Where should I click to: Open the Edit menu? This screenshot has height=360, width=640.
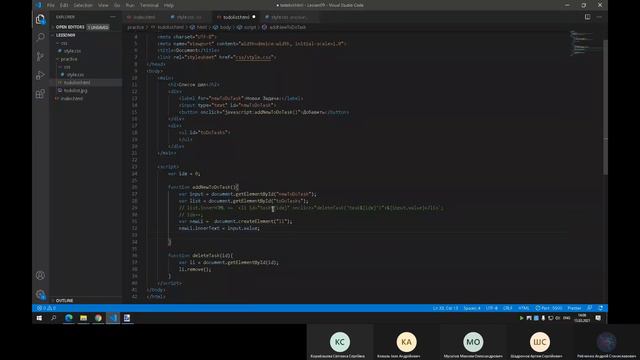[x=64, y=5]
